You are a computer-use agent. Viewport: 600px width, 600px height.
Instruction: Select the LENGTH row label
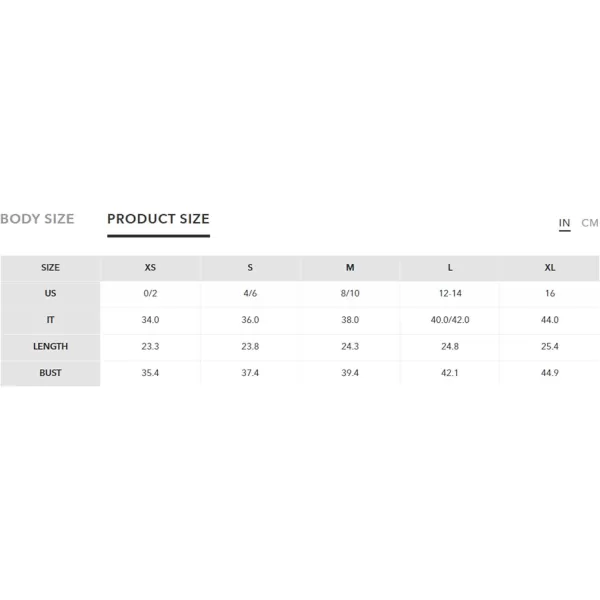click(x=51, y=347)
